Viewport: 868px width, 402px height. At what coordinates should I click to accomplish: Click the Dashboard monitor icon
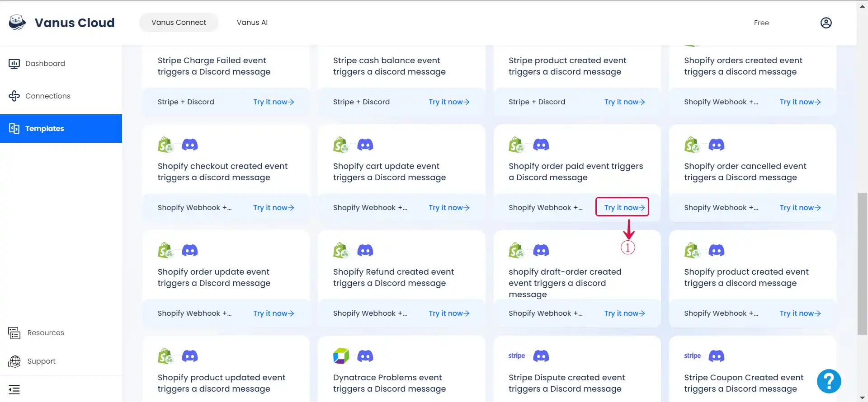[14, 64]
